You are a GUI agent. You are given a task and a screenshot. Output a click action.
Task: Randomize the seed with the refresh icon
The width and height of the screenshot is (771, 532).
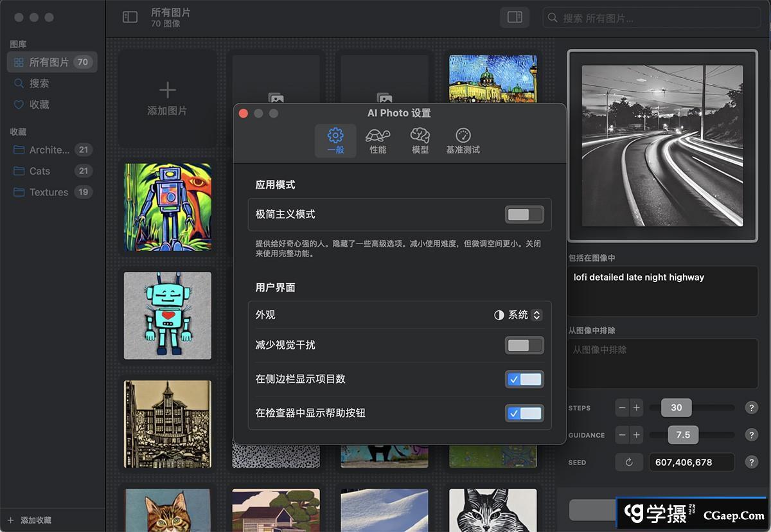(629, 462)
